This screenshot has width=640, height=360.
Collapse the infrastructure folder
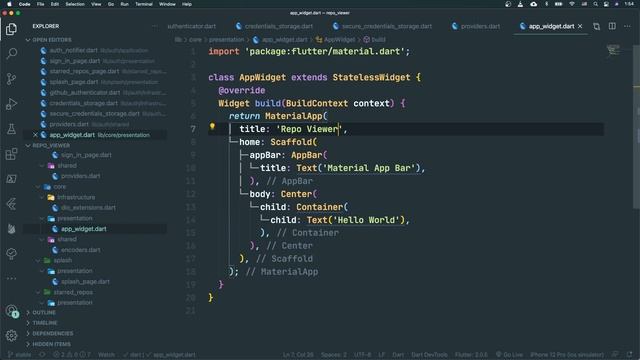pos(76,197)
